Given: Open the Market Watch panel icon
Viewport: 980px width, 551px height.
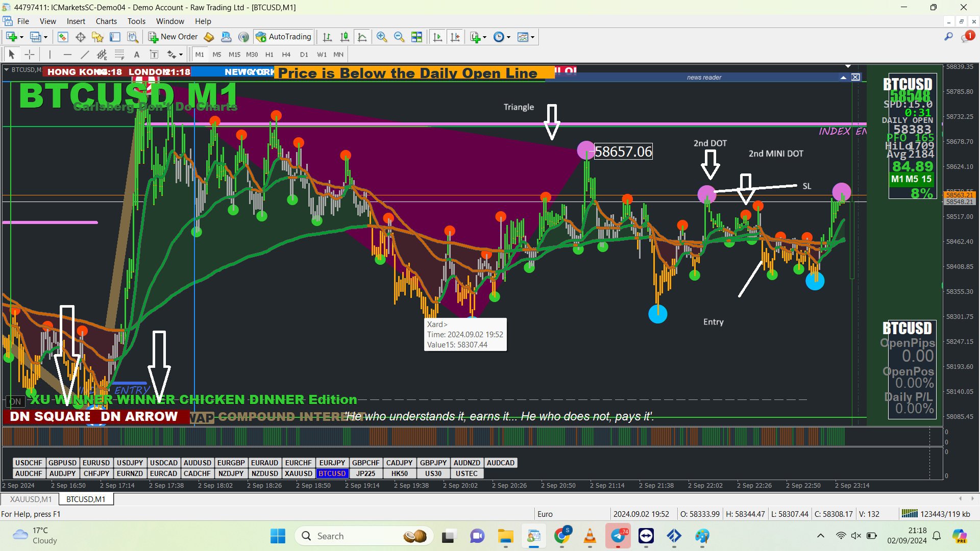Looking at the screenshot, I should point(63,37).
